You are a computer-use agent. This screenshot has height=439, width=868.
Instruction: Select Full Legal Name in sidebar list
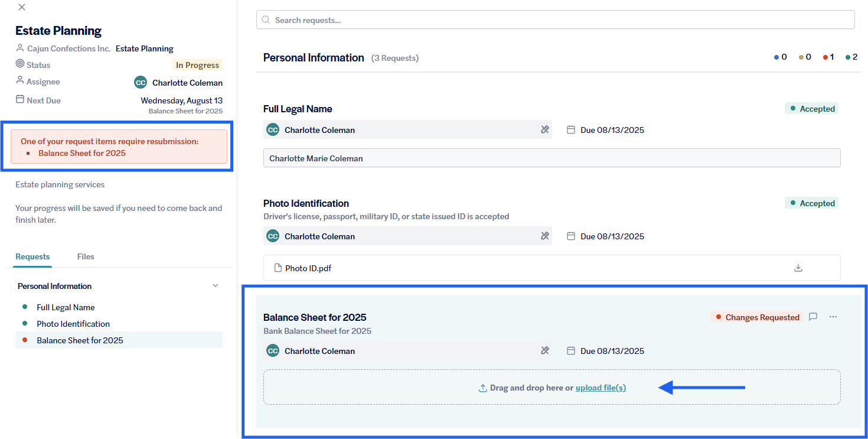pos(66,307)
